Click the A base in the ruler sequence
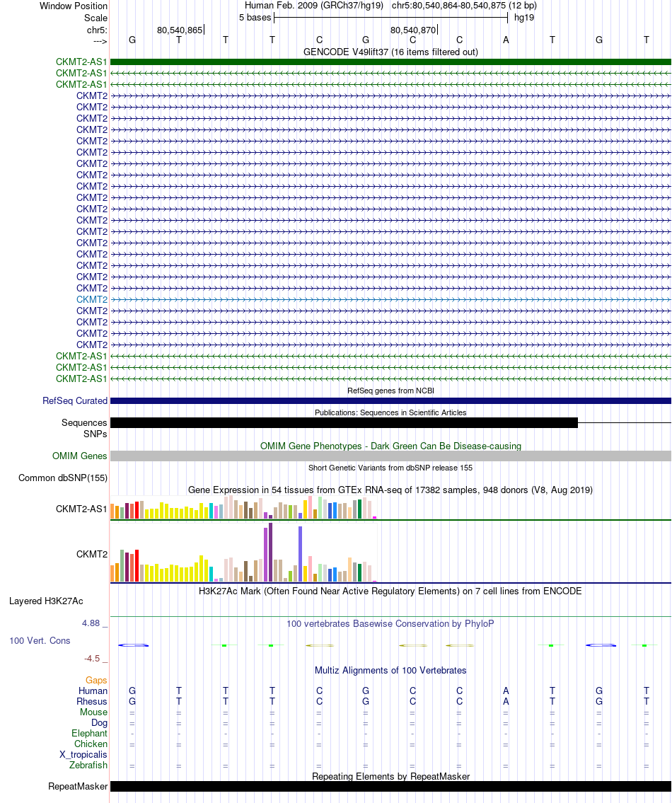Image resolution: width=672 pixels, height=803 pixels. tap(506, 40)
